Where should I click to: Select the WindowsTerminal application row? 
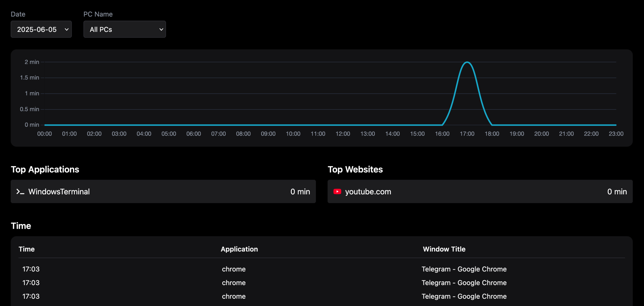pos(163,192)
